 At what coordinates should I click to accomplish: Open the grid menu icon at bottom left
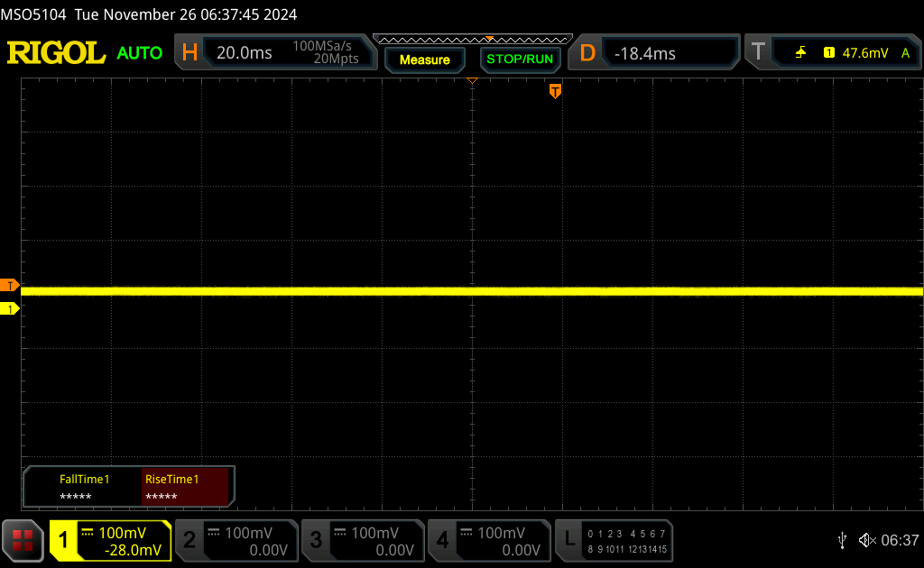pos(23,540)
